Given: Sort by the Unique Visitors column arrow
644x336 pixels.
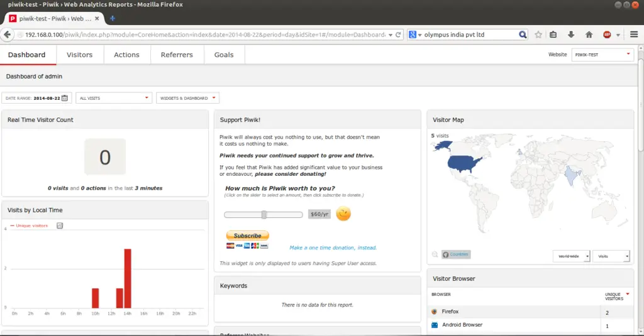Looking at the screenshot, I should (x=628, y=294).
